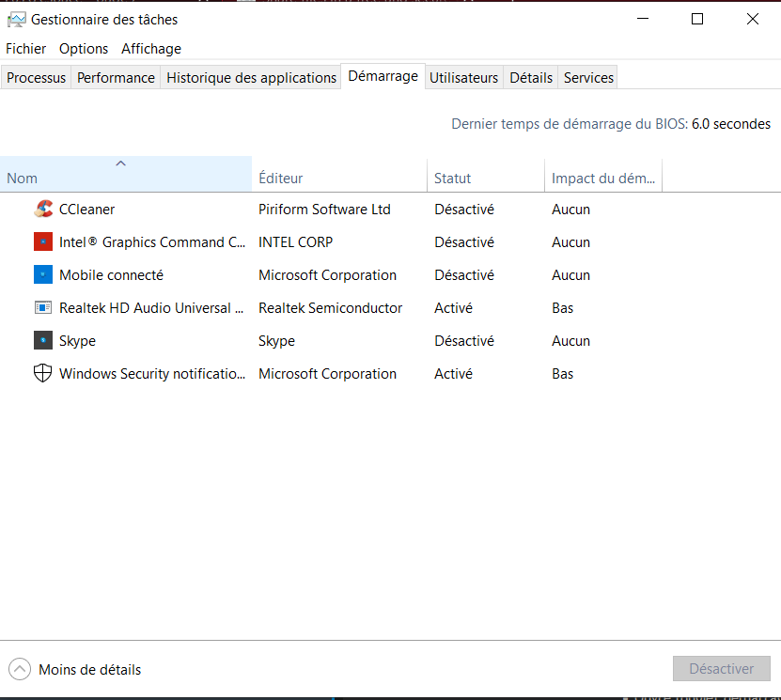Open the Options menu
This screenshot has width=781, height=700.
(84, 49)
